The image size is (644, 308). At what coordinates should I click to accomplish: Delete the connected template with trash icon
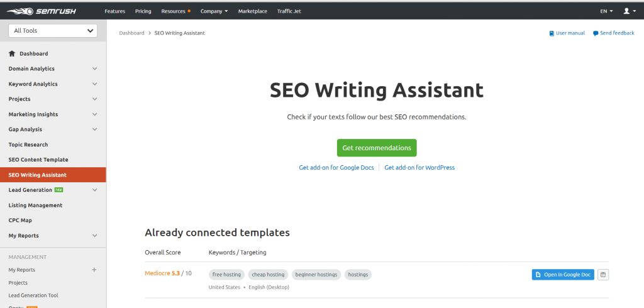coord(603,275)
